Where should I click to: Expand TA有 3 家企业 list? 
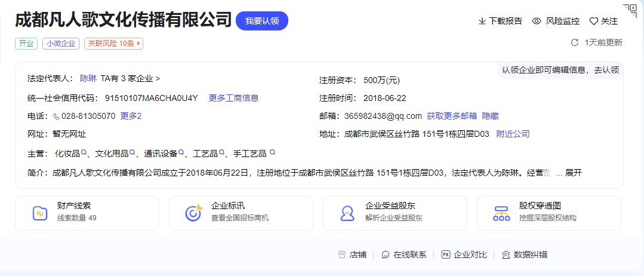pos(130,78)
